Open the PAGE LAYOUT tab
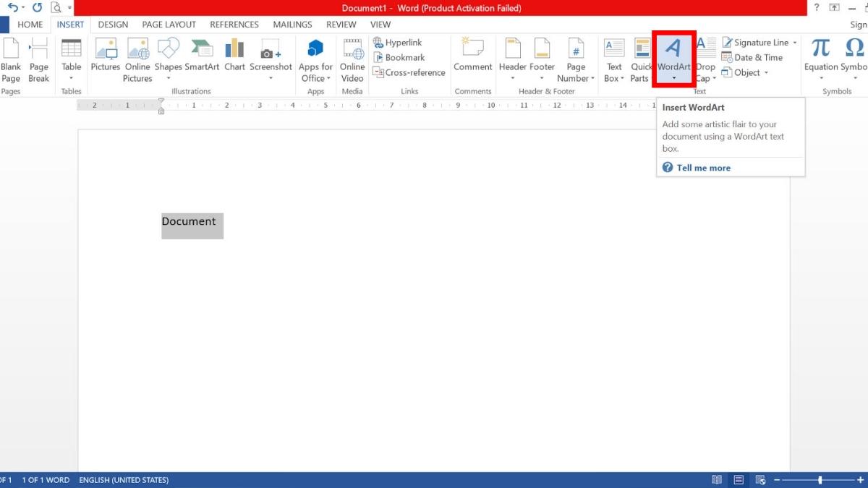The height and width of the screenshot is (488, 868). tap(169, 25)
